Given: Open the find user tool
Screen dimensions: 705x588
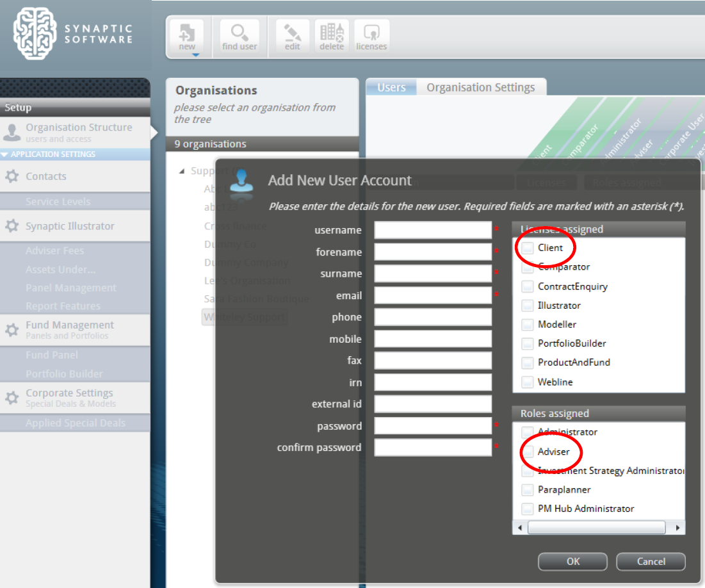Looking at the screenshot, I should (239, 36).
